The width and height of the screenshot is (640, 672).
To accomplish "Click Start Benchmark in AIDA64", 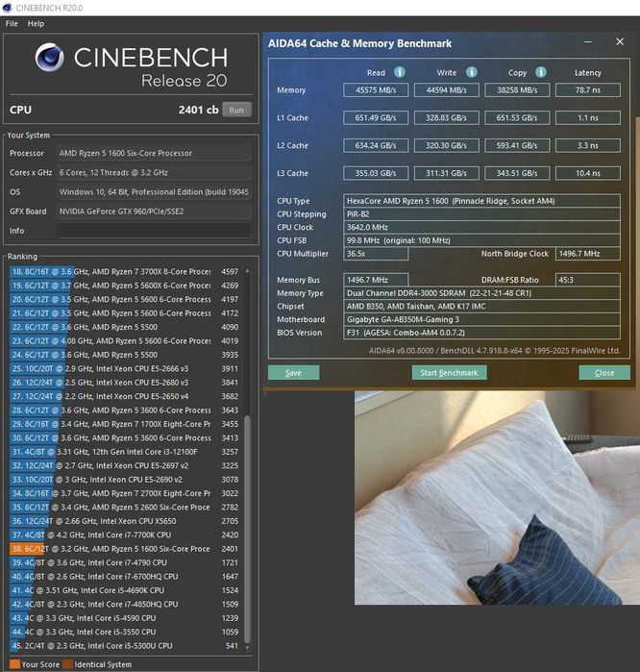I will 449,373.
